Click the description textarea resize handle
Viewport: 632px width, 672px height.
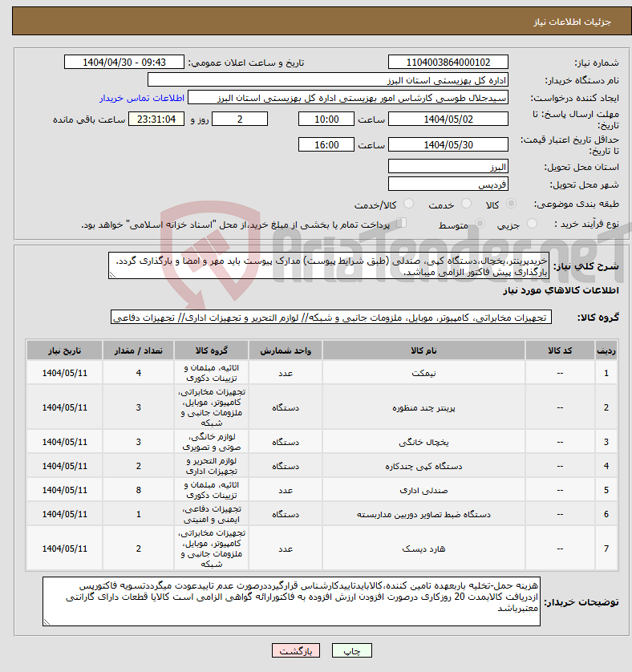[112, 275]
